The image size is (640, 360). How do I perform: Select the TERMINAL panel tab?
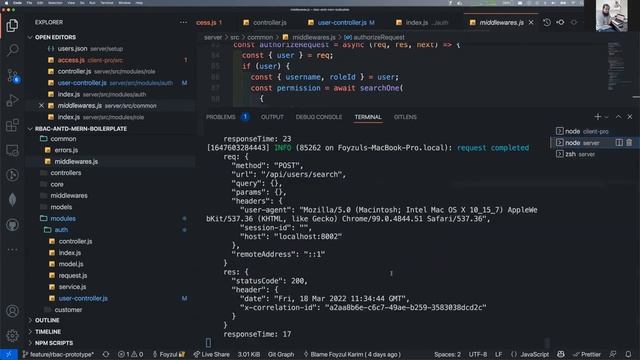point(368,117)
